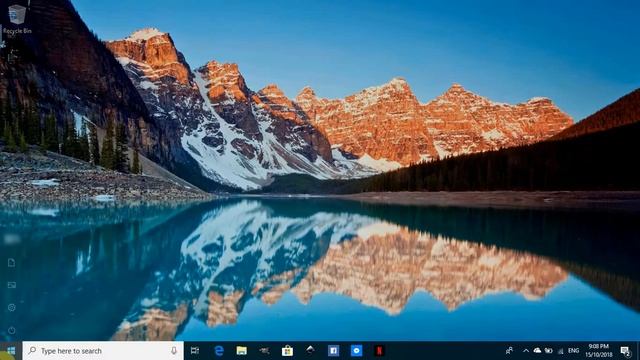The image size is (640, 360).
Task: Activate the microphone in the search box
Action: 174,351
